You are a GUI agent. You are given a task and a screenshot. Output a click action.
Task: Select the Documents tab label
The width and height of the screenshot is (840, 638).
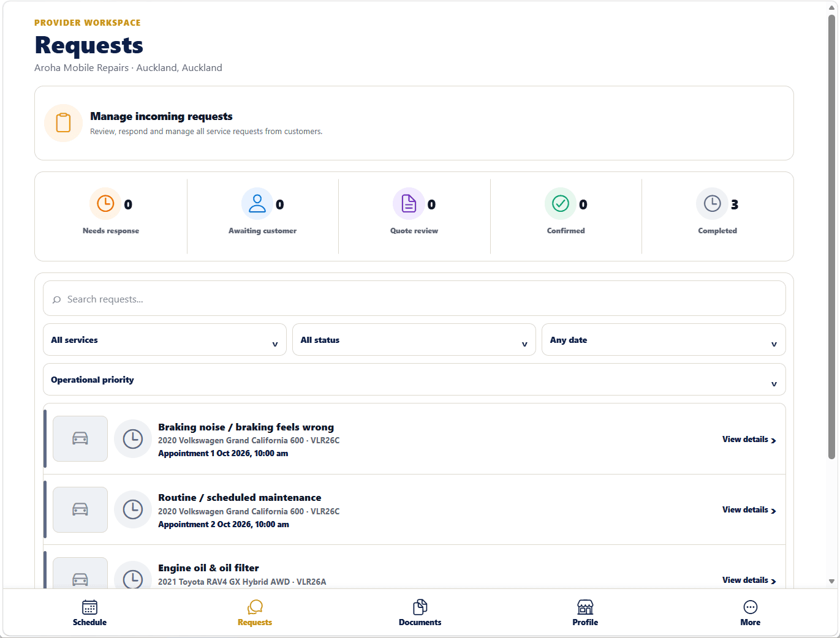pyautogui.click(x=420, y=622)
